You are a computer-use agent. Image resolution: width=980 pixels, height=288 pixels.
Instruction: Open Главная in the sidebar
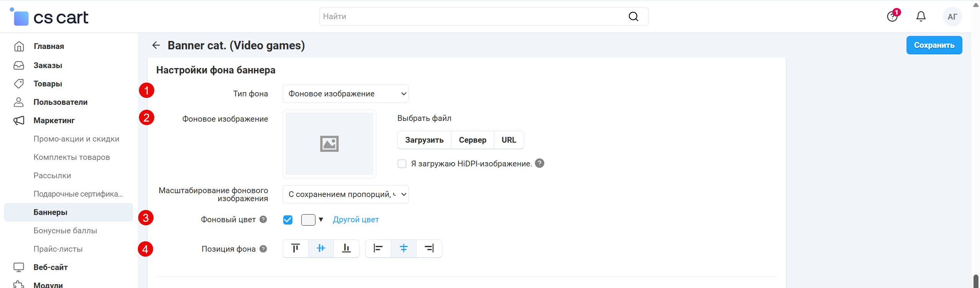(49, 46)
